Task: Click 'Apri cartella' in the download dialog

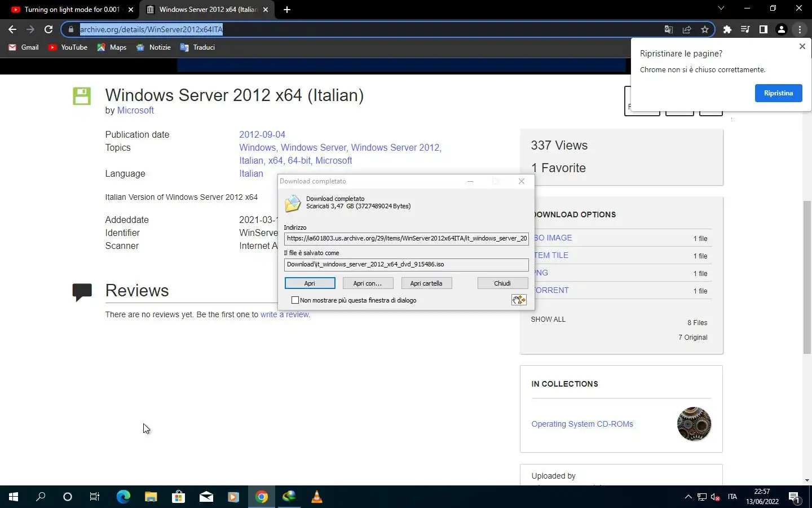Action: click(426, 283)
